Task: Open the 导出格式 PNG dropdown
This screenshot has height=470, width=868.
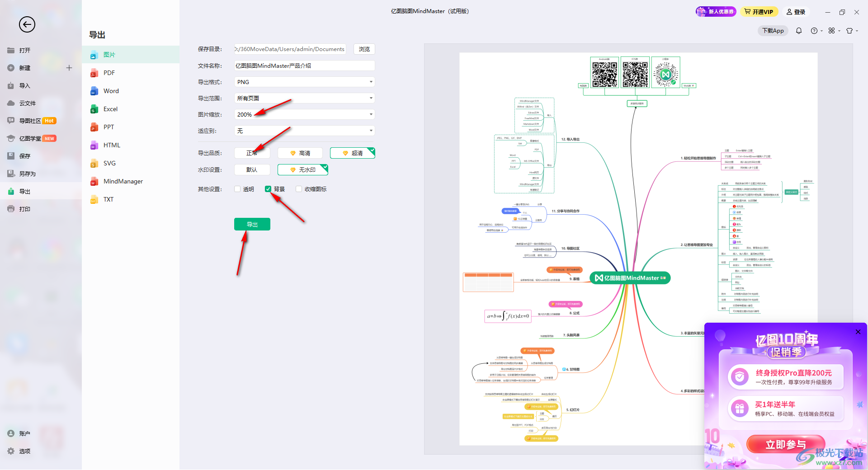Action: click(305, 82)
